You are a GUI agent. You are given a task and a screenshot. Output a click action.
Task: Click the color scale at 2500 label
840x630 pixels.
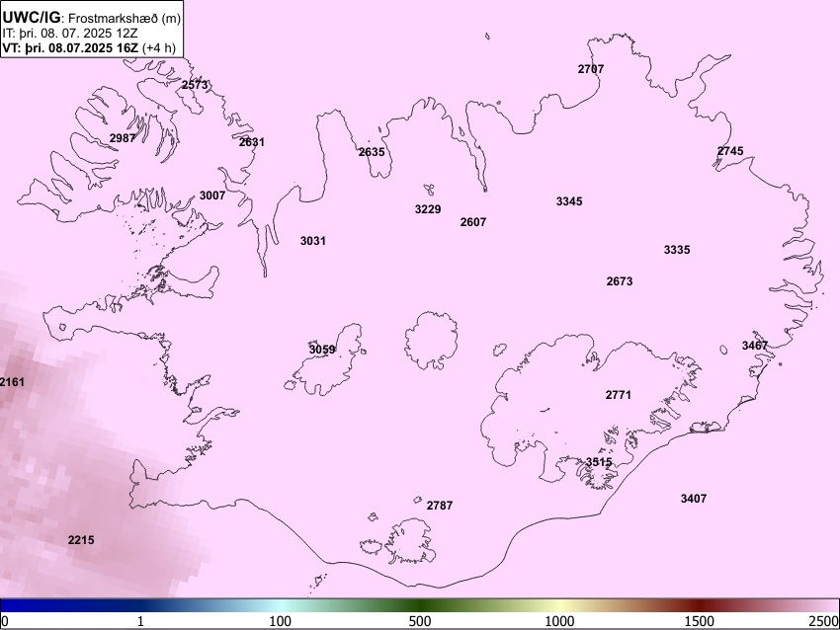[824, 621]
